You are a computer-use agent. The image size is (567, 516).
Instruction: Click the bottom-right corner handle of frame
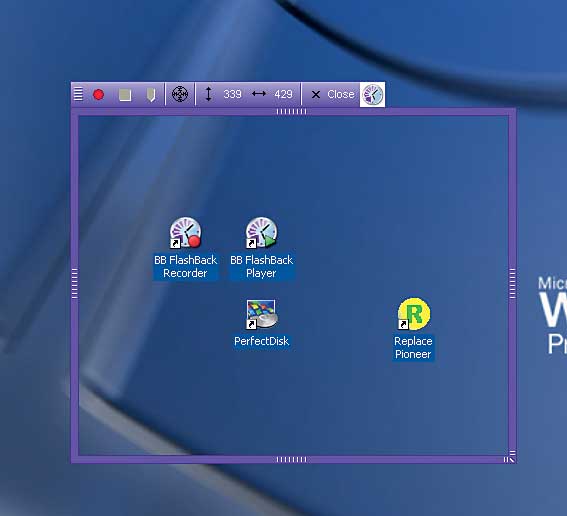[x=510, y=457]
